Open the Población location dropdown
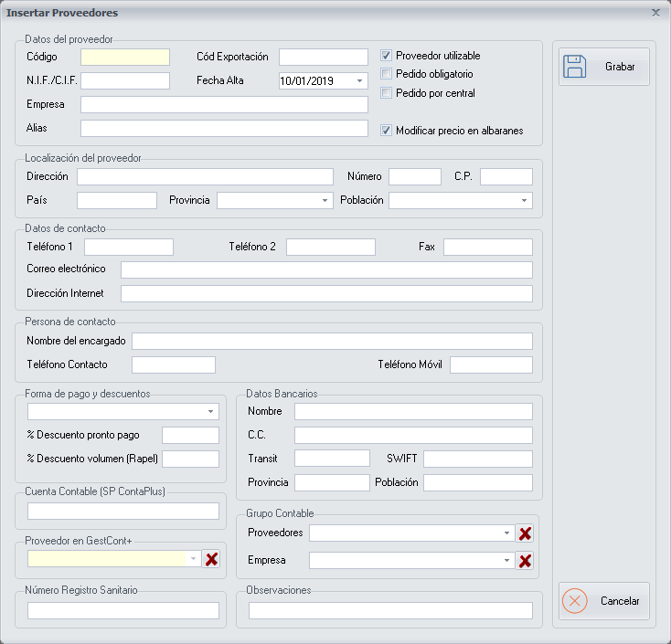 pos(524,200)
